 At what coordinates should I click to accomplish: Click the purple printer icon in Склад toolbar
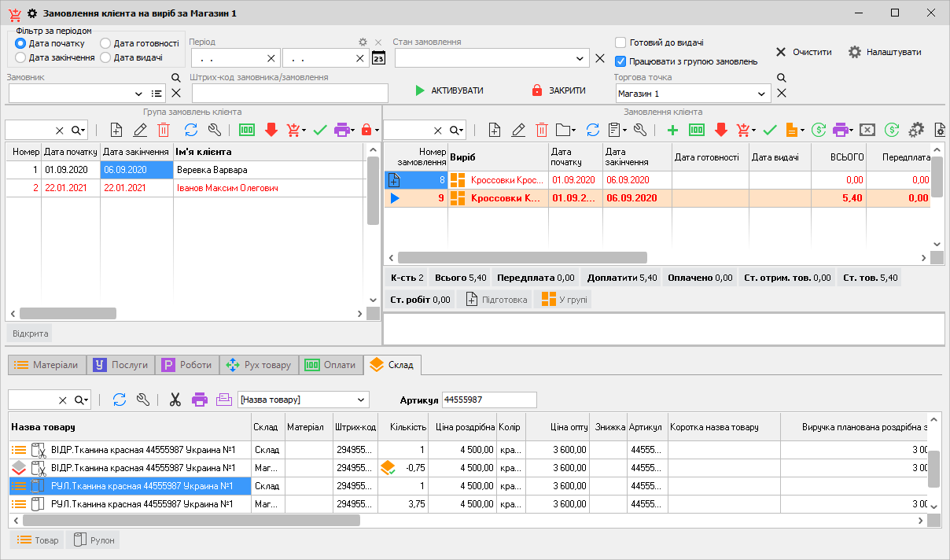(x=199, y=400)
